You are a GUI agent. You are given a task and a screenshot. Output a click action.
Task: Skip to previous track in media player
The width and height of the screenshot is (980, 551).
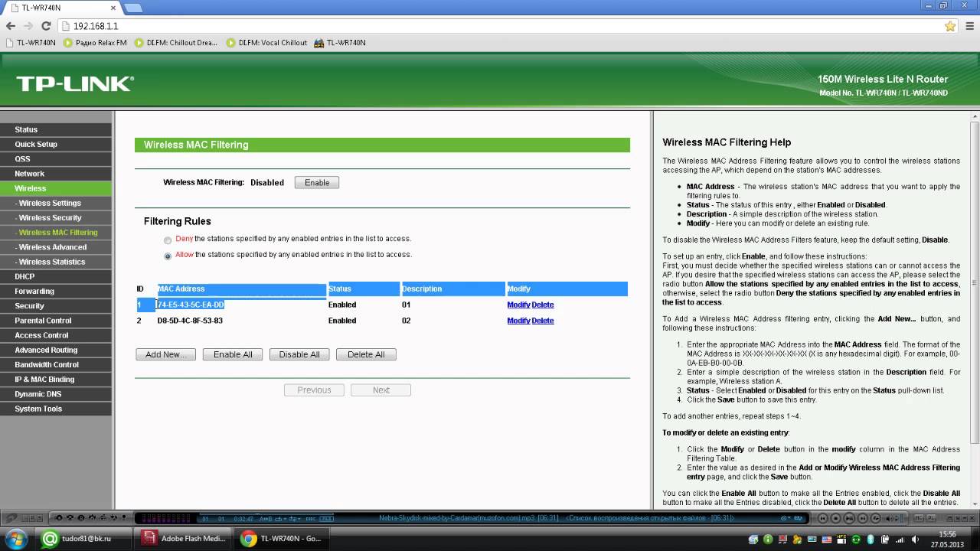click(x=823, y=518)
